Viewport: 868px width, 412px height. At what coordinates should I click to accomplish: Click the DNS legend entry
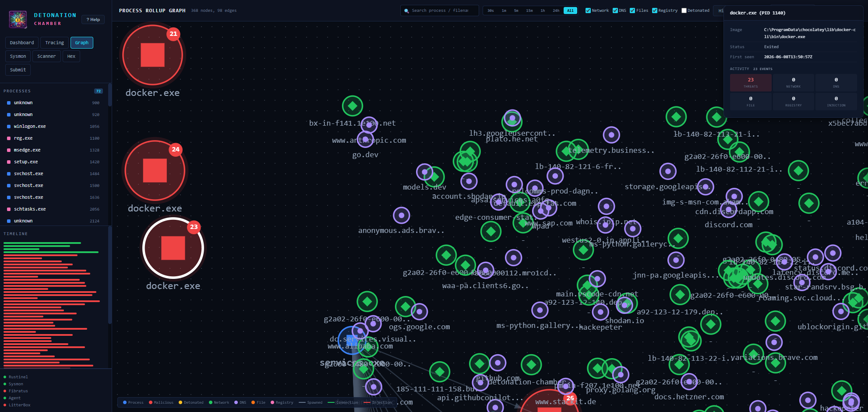tap(240, 402)
